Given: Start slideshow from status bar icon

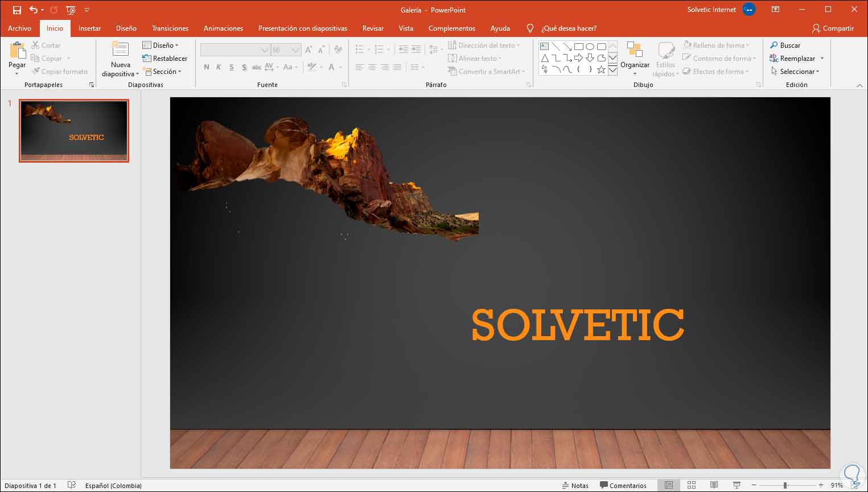Looking at the screenshot, I should (x=737, y=485).
